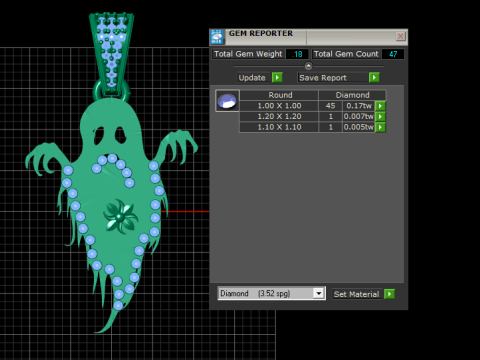Click the 0.17tw weight cell

[x=359, y=106]
